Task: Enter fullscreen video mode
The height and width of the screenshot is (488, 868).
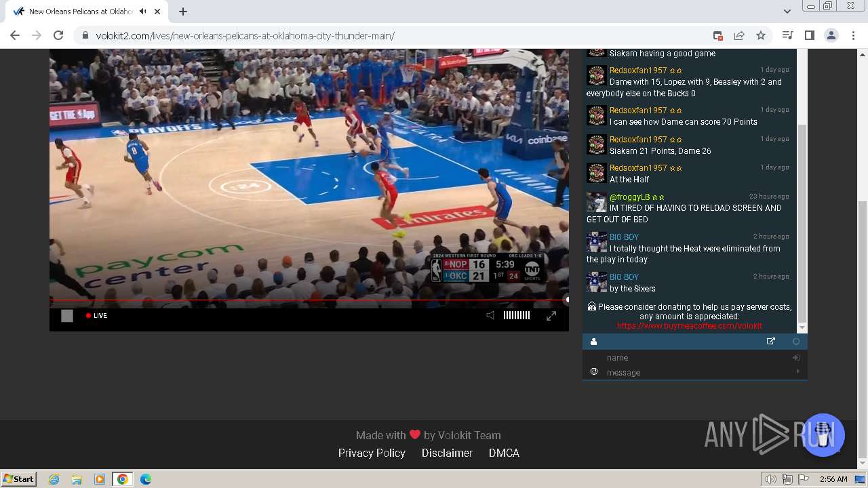Action: tap(551, 315)
